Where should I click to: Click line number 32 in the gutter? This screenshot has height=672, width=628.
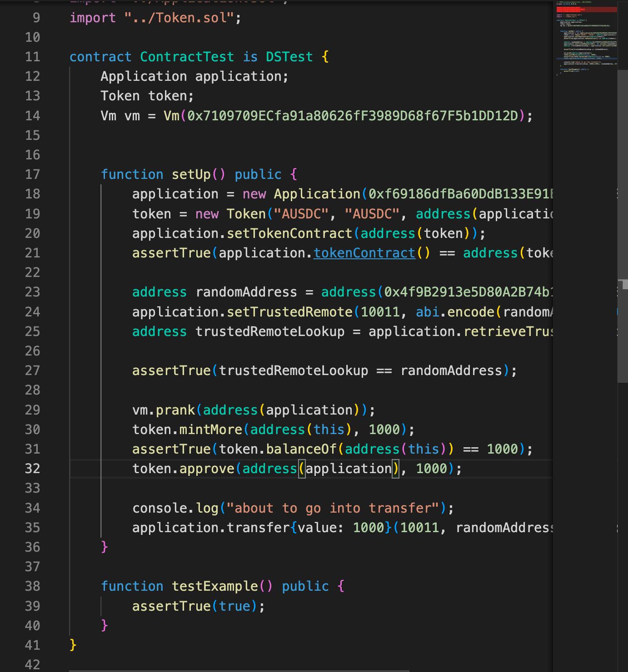(33, 469)
